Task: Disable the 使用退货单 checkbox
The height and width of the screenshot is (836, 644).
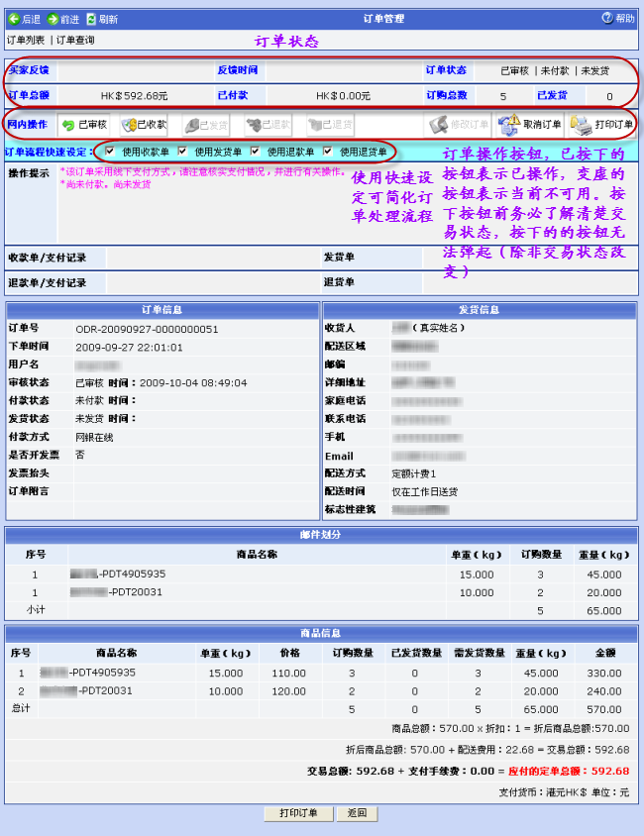Action: tap(328, 152)
